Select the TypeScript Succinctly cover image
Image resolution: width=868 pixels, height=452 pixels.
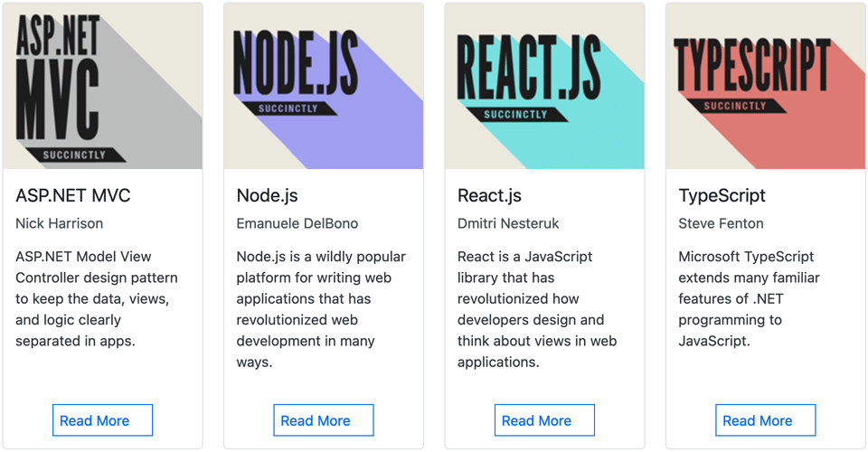tap(766, 87)
